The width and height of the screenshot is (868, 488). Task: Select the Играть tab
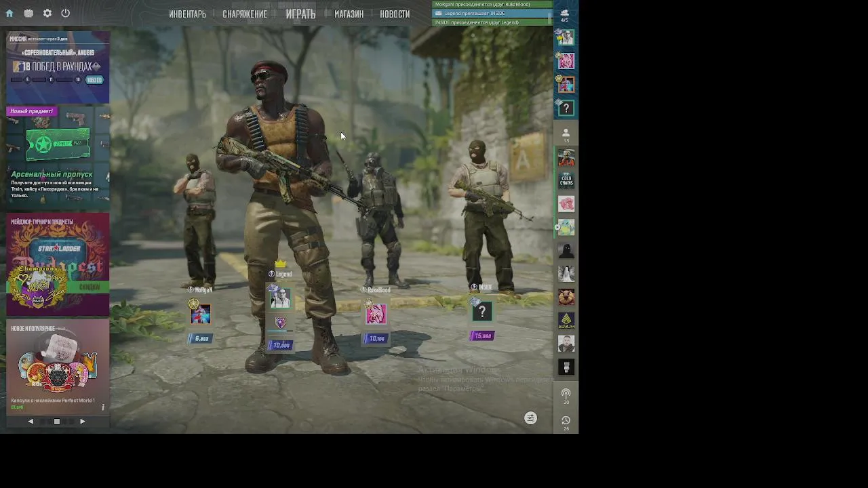click(x=300, y=14)
